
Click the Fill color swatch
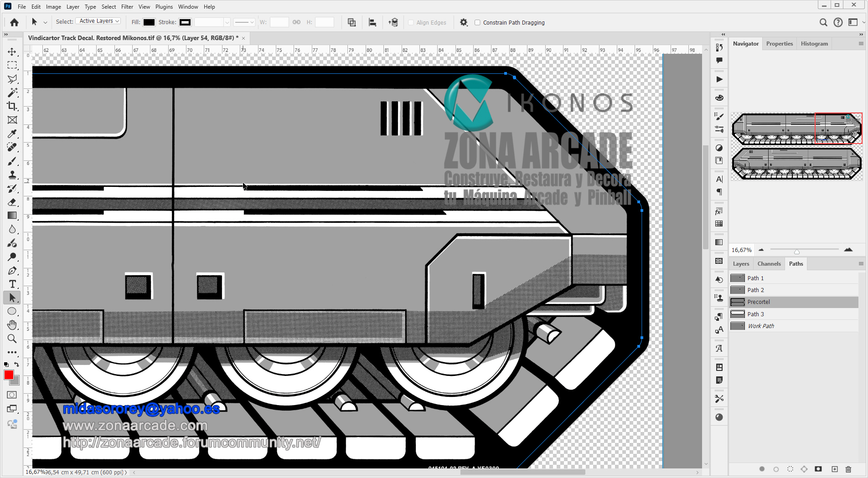point(149,22)
